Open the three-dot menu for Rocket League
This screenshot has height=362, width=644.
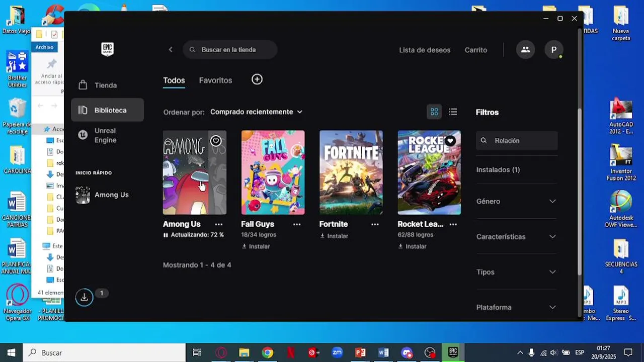453,224
